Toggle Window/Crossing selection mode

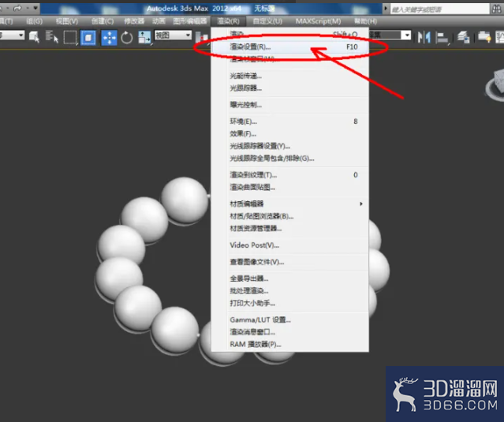click(88, 38)
